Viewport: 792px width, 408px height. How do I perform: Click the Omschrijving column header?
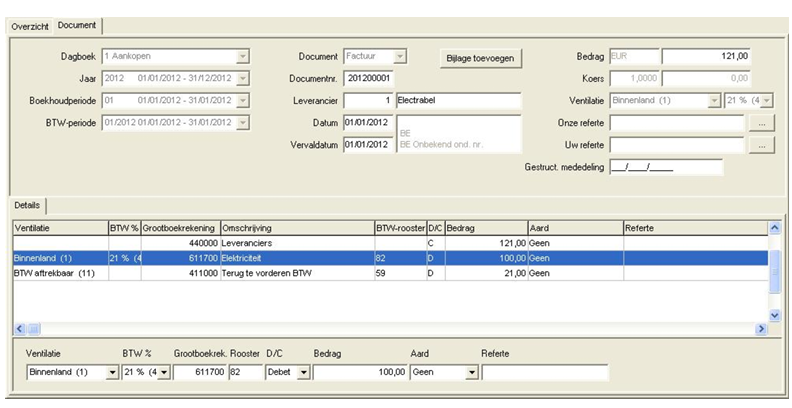click(x=298, y=228)
